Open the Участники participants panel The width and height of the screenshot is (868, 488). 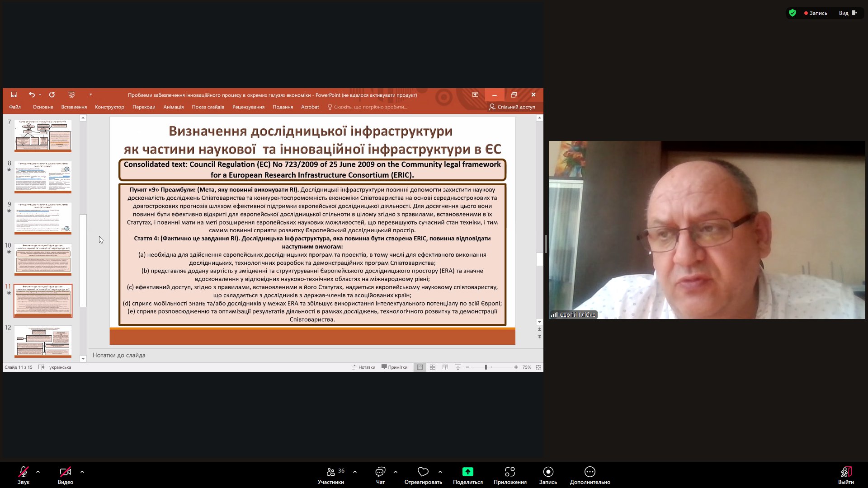tap(331, 472)
